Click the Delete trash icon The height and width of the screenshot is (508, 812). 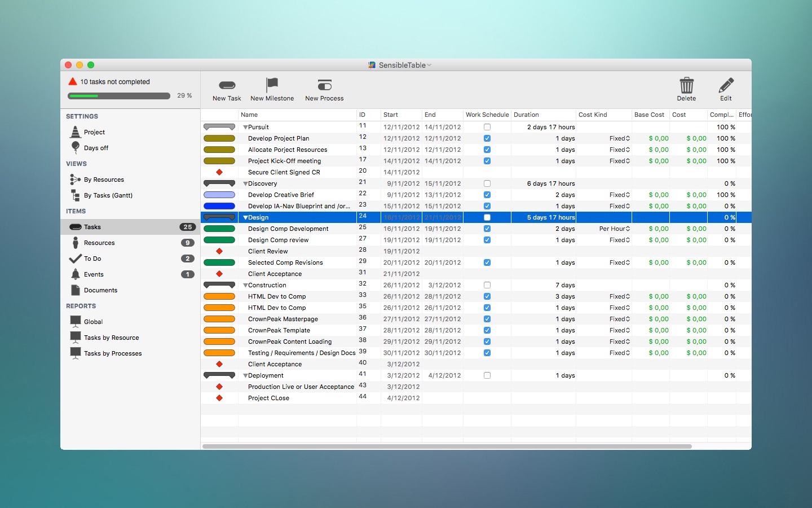686,85
